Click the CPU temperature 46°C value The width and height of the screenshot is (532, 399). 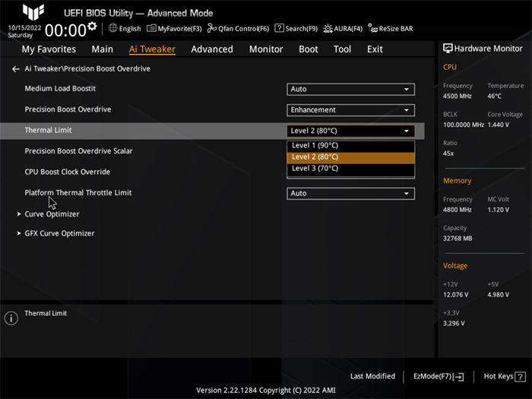(x=494, y=97)
